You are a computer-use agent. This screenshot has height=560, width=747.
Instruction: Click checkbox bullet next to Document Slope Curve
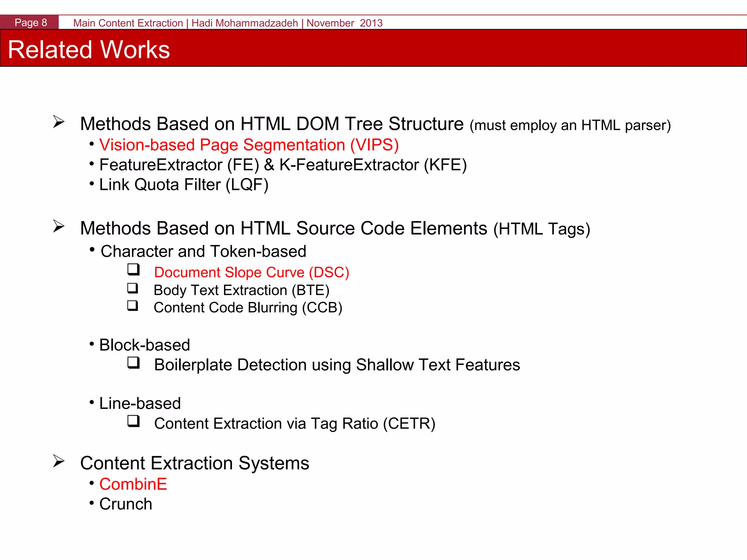(x=133, y=269)
